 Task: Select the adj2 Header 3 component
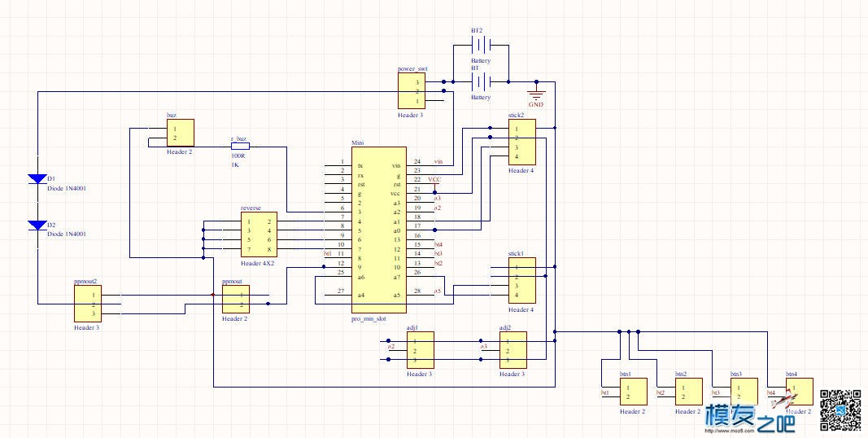[x=513, y=350]
